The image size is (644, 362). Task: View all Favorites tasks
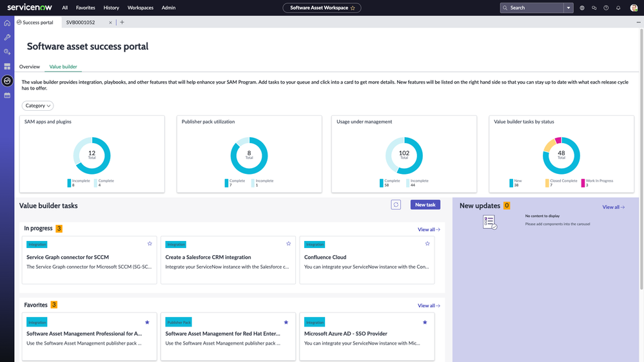[x=429, y=306]
